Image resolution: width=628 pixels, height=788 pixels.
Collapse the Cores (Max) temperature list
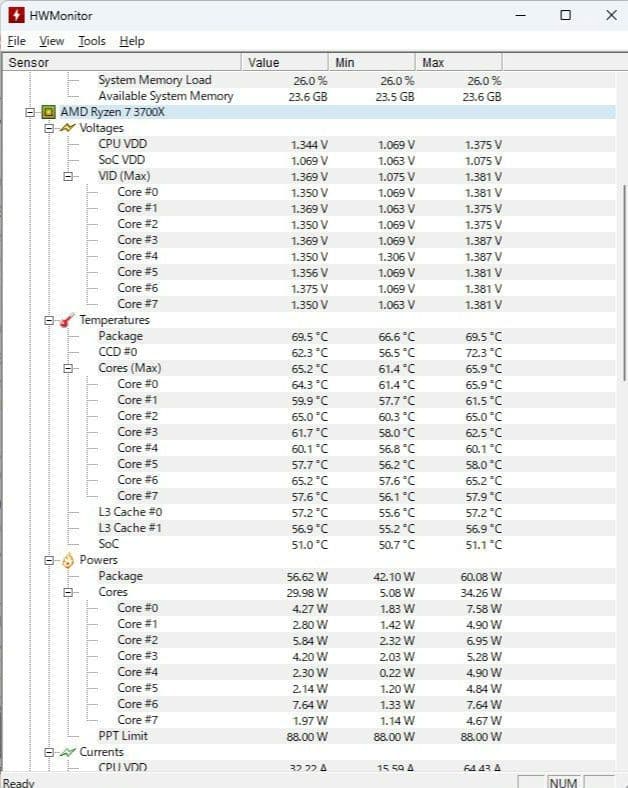pyautogui.click(x=69, y=368)
